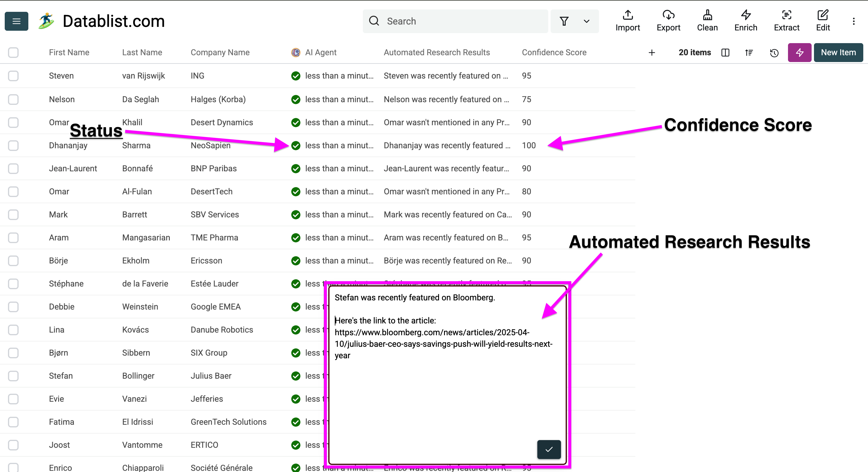
Task: Click the First Name column header
Action: coord(69,53)
